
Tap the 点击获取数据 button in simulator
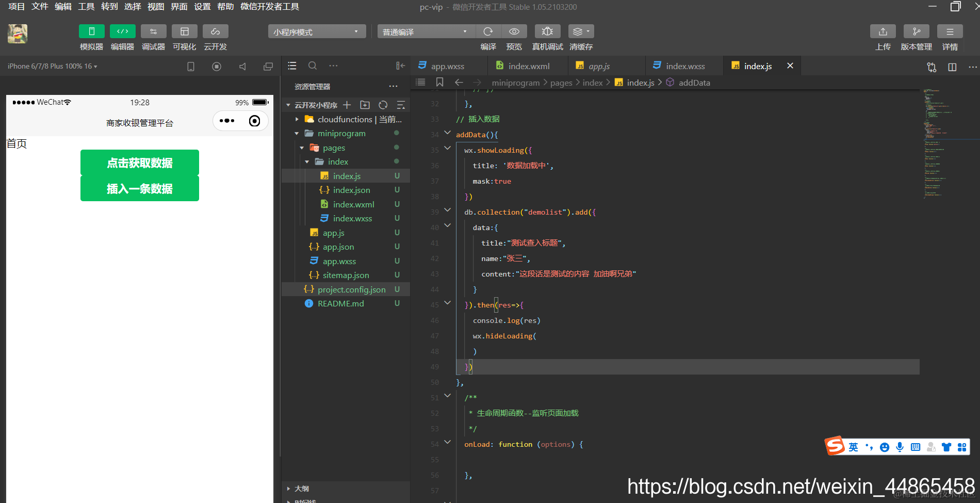140,163
